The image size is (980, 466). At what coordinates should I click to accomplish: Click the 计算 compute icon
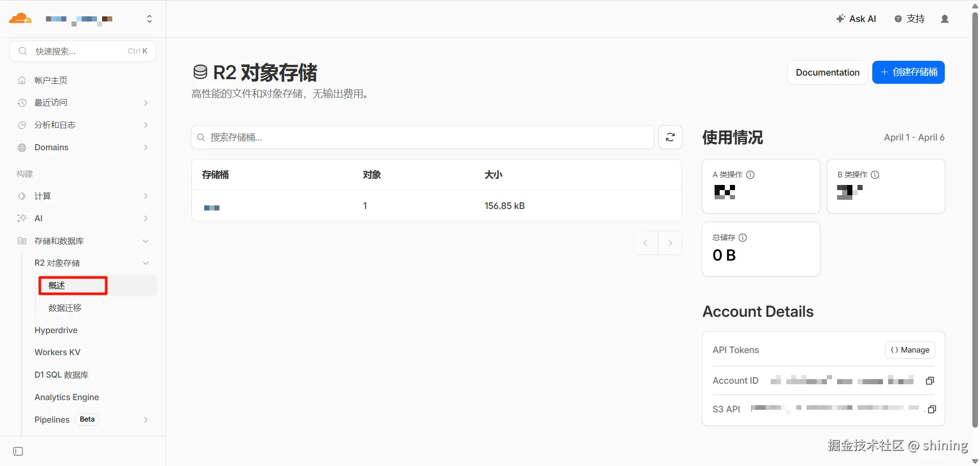point(22,196)
